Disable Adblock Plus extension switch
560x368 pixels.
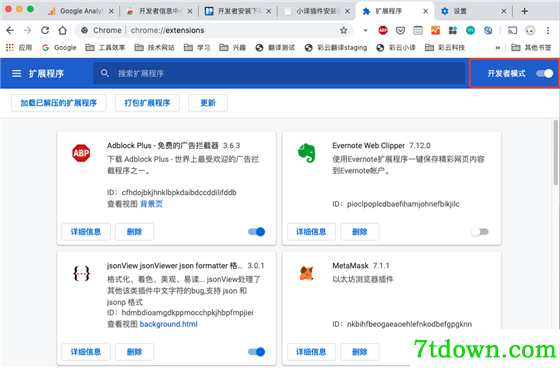click(x=256, y=232)
